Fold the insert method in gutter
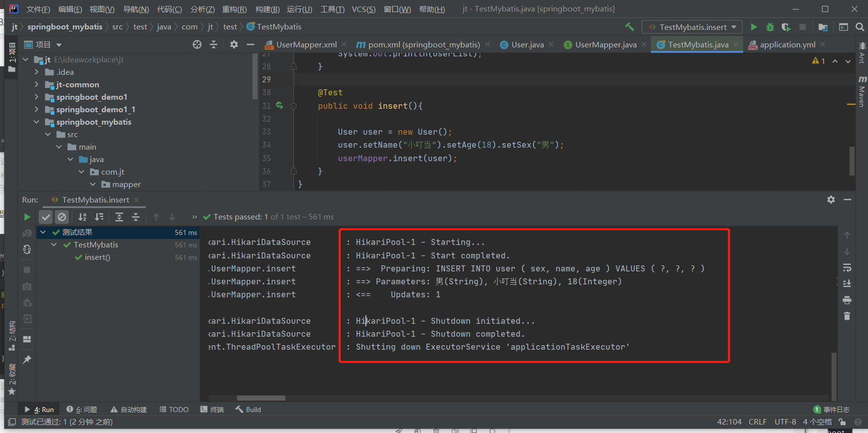 point(293,106)
